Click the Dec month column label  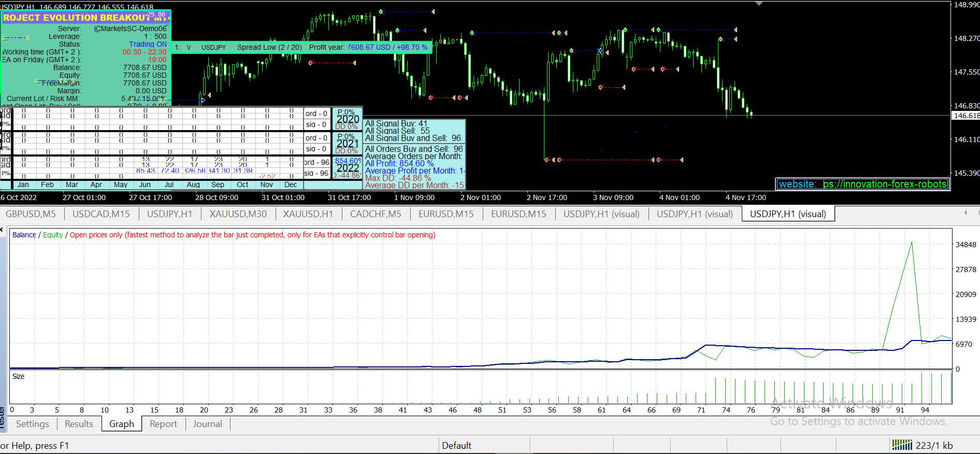291,185
